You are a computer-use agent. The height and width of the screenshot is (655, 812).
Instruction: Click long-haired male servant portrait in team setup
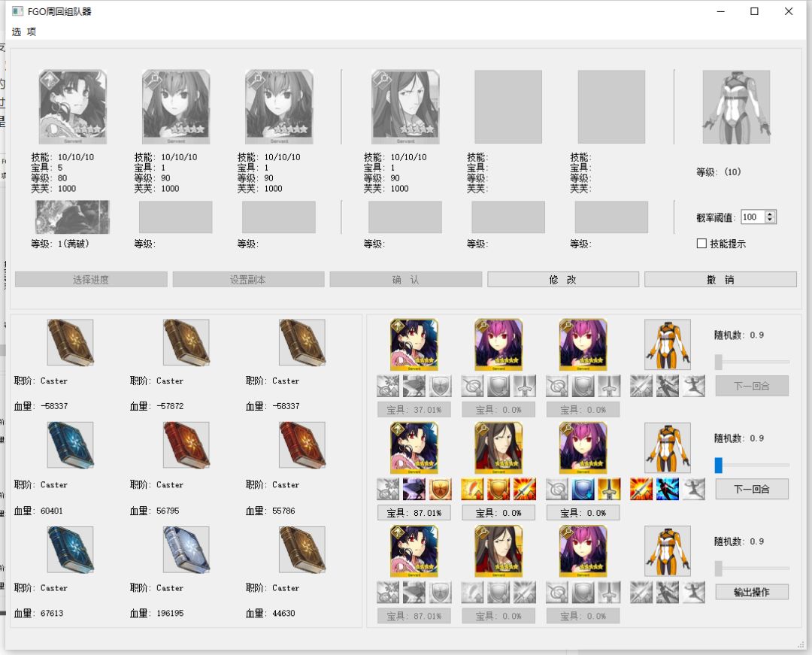pyautogui.click(x=405, y=108)
